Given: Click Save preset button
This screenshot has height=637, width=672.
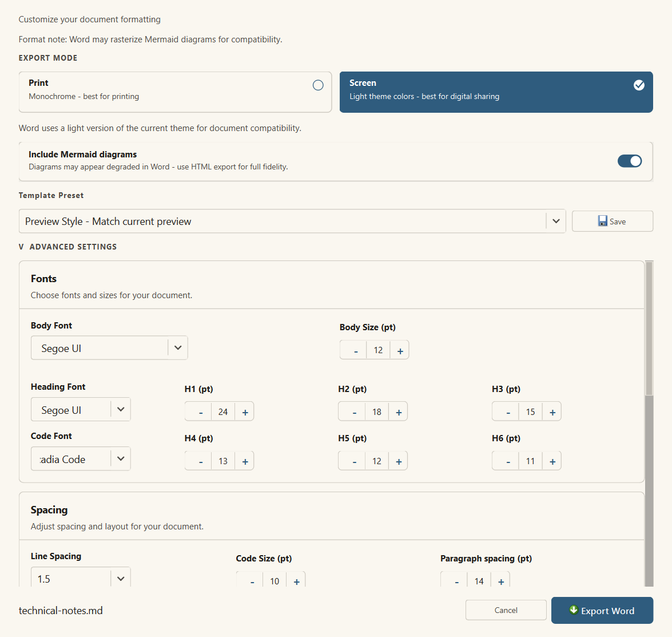Looking at the screenshot, I should click(612, 221).
